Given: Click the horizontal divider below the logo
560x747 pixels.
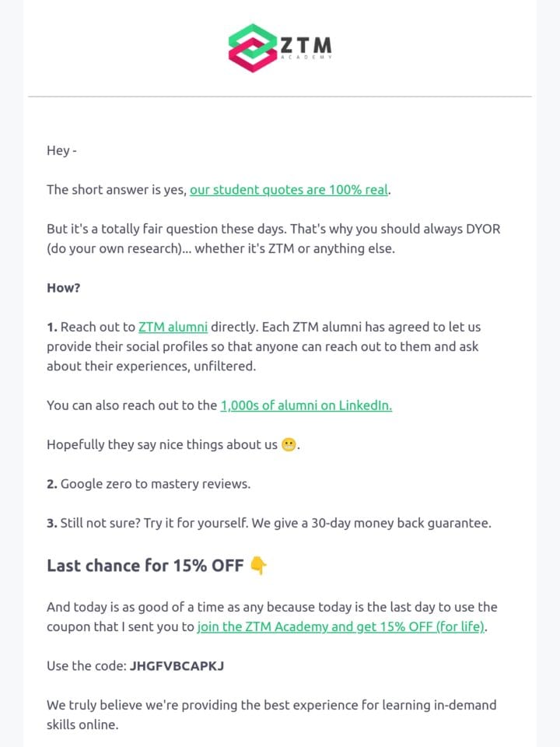Looking at the screenshot, I should [280, 96].
